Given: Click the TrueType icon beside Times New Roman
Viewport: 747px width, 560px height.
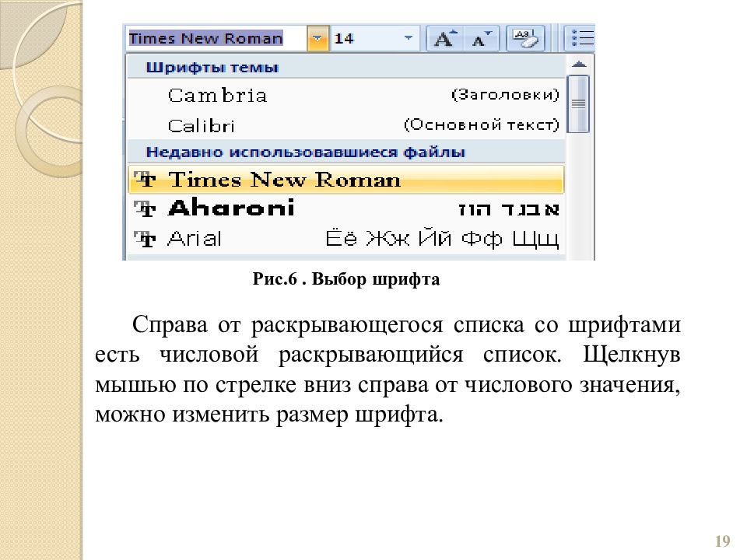Looking at the screenshot, I should tap(145, 180).
